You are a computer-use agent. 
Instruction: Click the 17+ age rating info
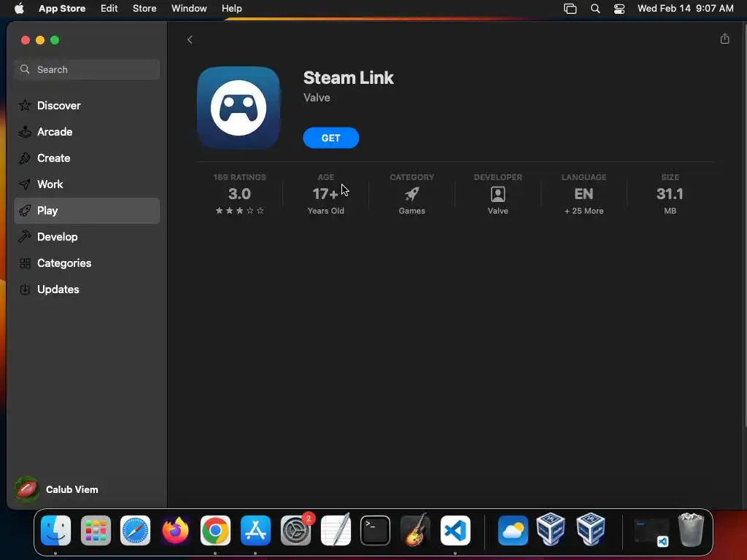pyautogui.click(x=326, y=194)
